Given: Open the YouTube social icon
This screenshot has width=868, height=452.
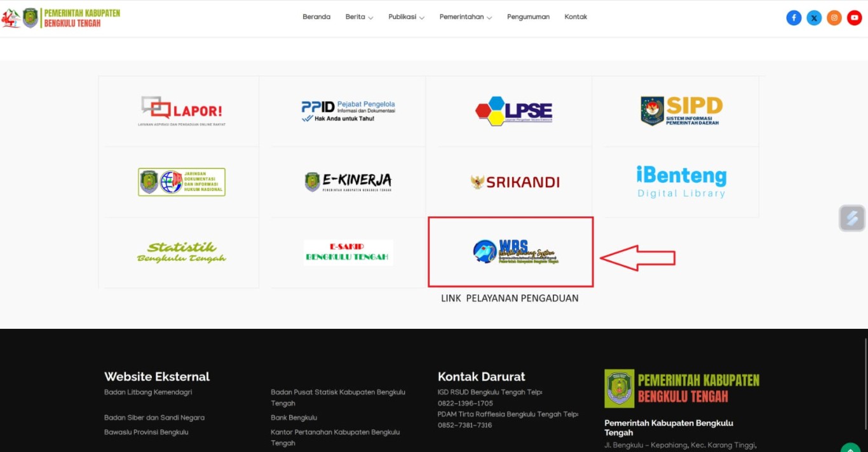Looking at the screenshot, I should (855, 18).
